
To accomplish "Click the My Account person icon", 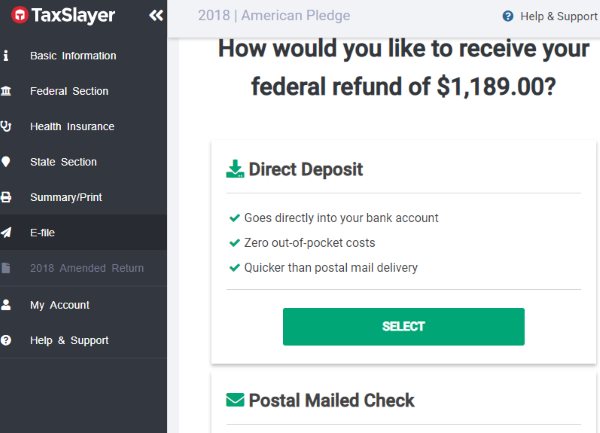I will click(7, 305).
